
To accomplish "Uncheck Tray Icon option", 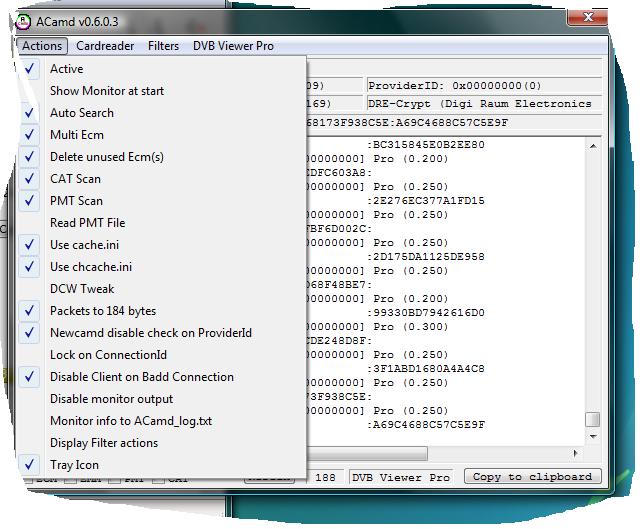I will click(74, 465).
